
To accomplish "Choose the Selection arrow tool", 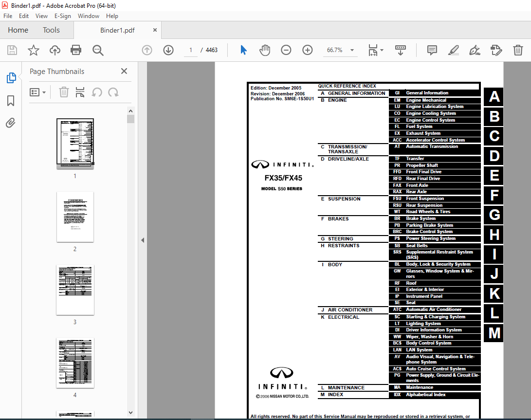I will pyautogui.click(x=243, y=50).
